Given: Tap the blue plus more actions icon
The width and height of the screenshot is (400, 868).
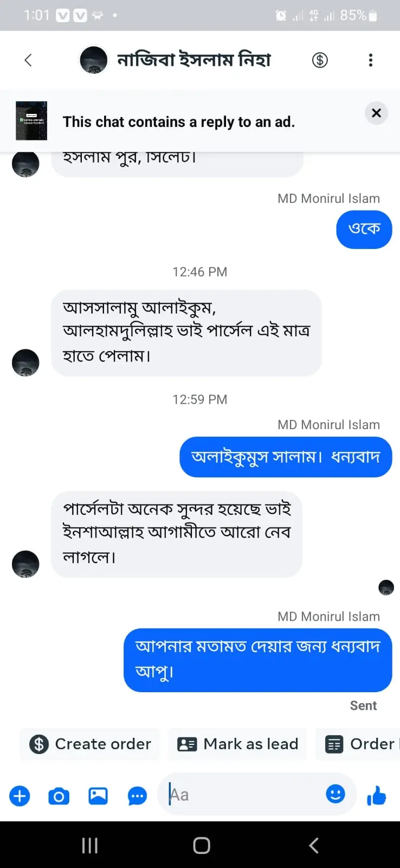Looking at the screenshot, I should click(x=20, y=796).
